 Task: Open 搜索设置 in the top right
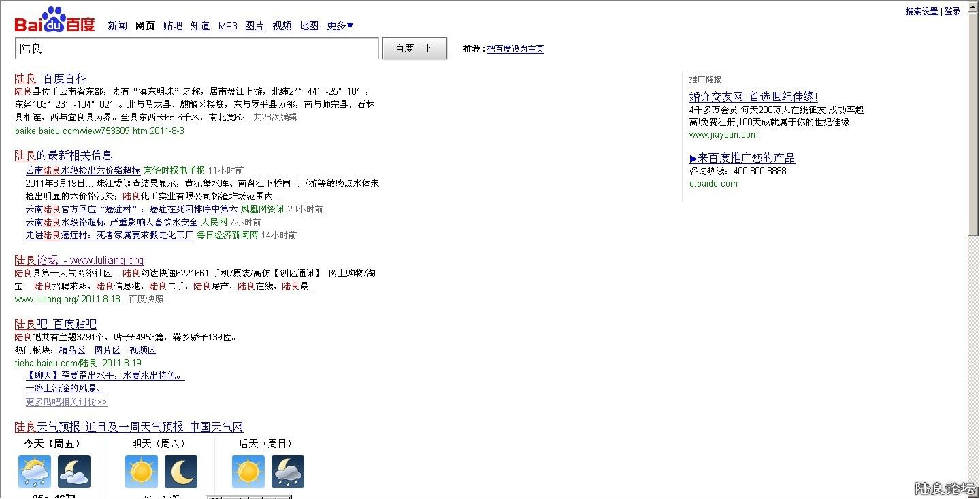point(921,12)
